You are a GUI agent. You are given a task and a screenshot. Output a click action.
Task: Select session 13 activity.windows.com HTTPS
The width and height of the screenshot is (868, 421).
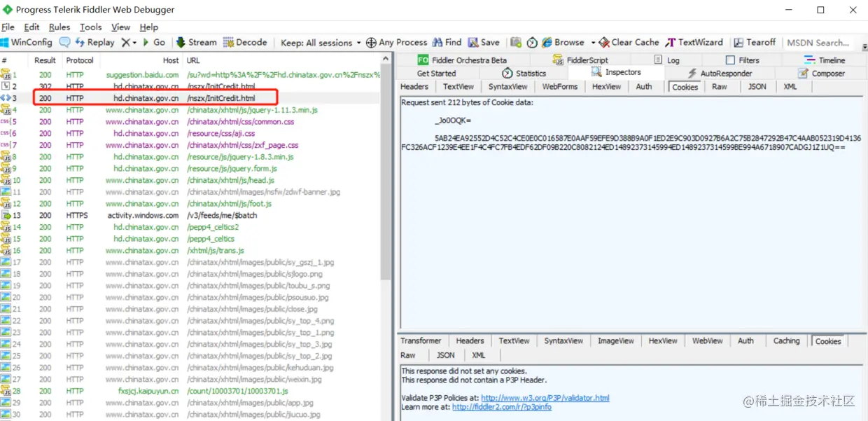pyautogui.click(x=190, y=215)
